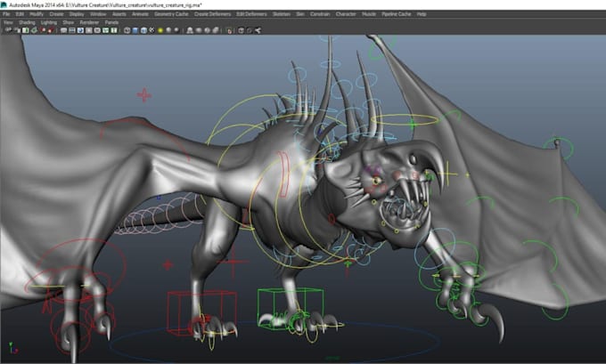Image resolution: width=606 pixels, height=364 pixels.
Task: Click the small High Quality sphere icon
Action: point(176,30)
